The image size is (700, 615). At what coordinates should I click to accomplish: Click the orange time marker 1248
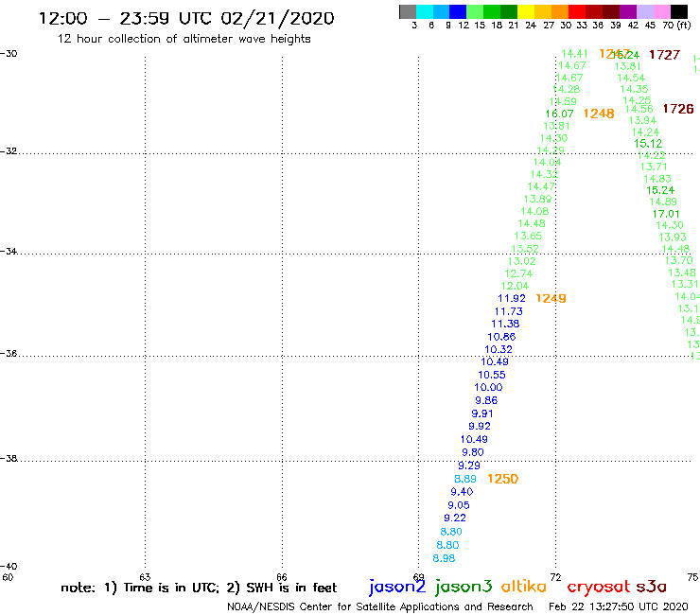pyautogui.click(x=599, y=114)
